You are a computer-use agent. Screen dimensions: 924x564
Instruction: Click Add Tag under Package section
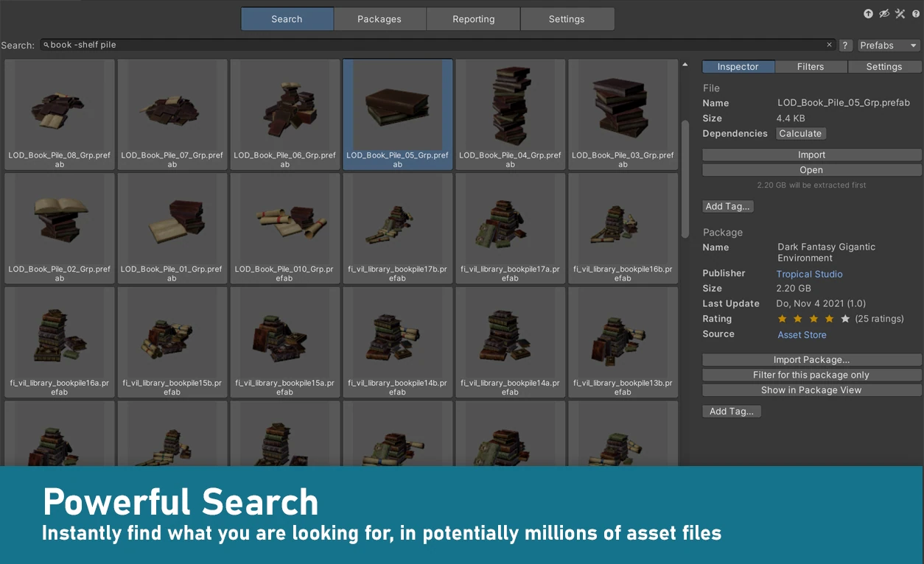(732, 412)
